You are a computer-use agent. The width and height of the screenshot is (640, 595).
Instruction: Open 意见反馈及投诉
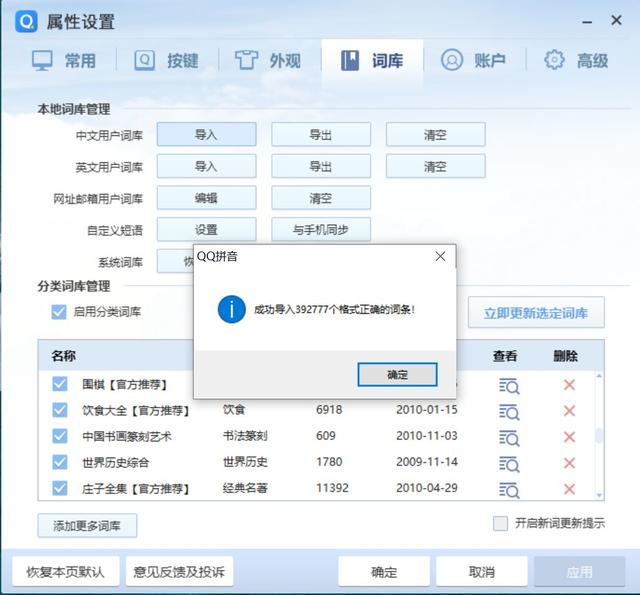point(179,571)
